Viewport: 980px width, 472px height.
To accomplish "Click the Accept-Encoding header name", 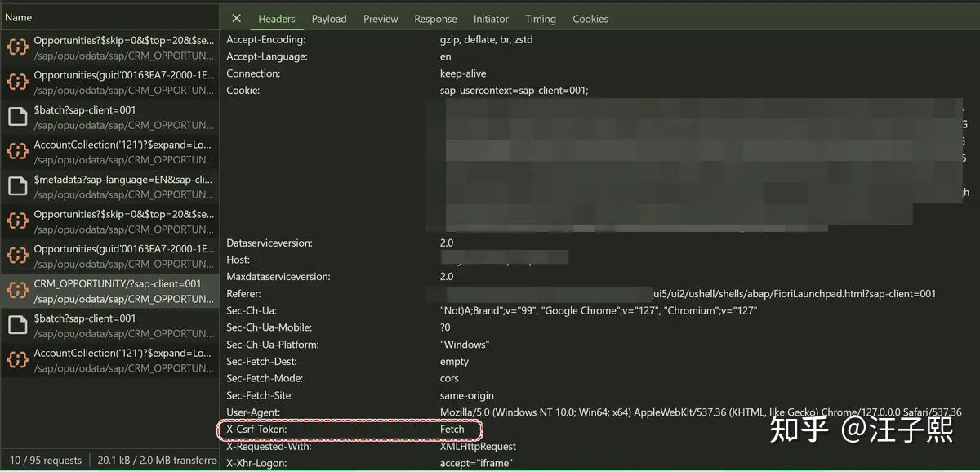I will 265,39.
